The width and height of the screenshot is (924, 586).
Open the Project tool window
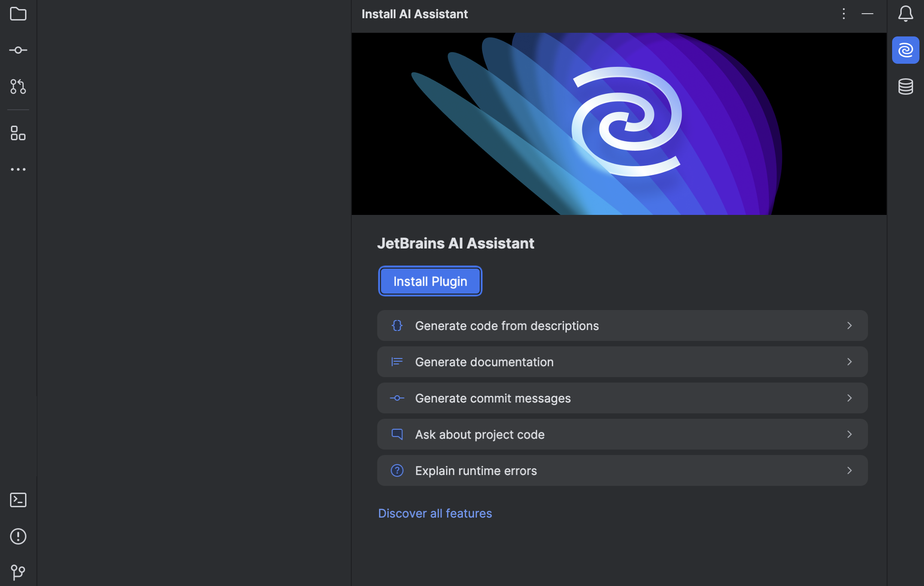pos(18,14)
